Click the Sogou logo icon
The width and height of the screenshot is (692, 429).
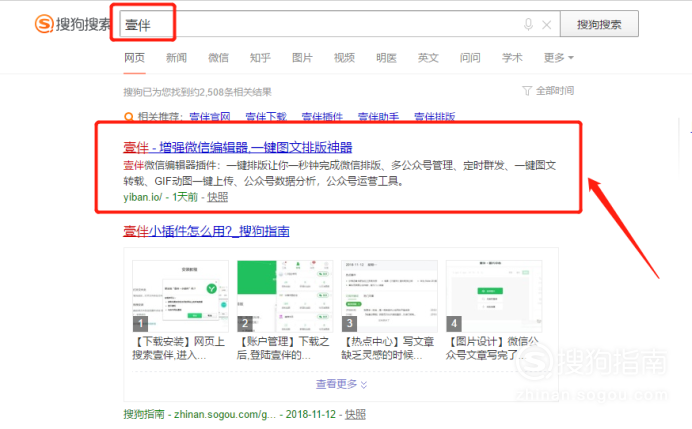tap(44, 24)
